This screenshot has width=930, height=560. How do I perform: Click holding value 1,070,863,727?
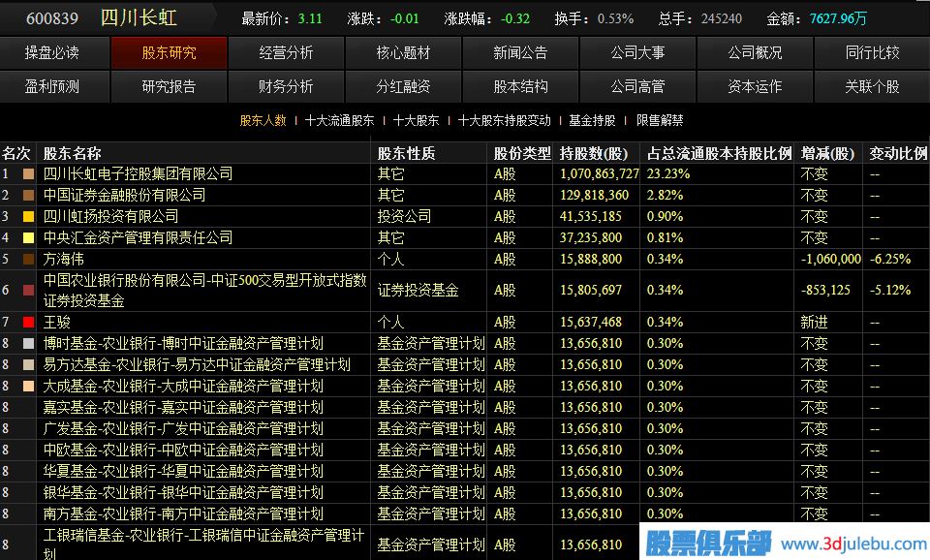point(599,173)
